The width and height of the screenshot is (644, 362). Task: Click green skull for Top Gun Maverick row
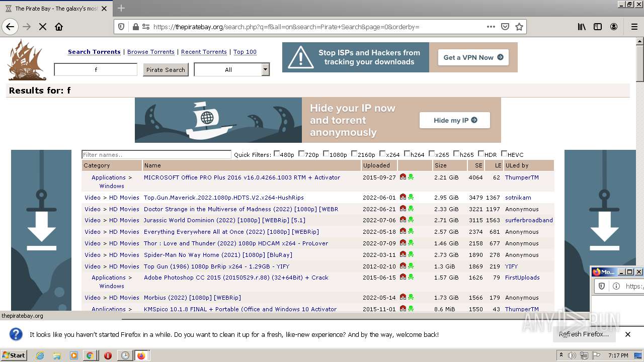[411, 197]
